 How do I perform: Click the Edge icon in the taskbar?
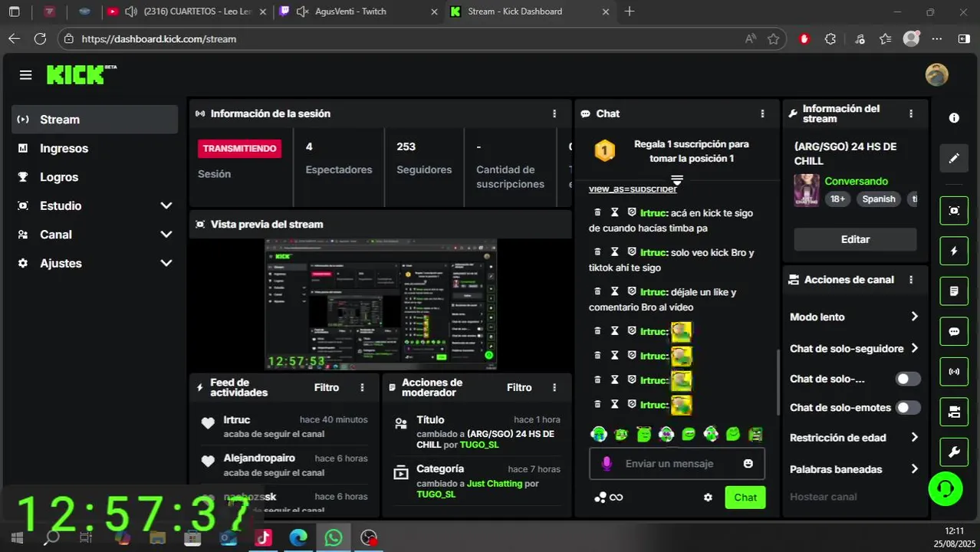(298, 537)
